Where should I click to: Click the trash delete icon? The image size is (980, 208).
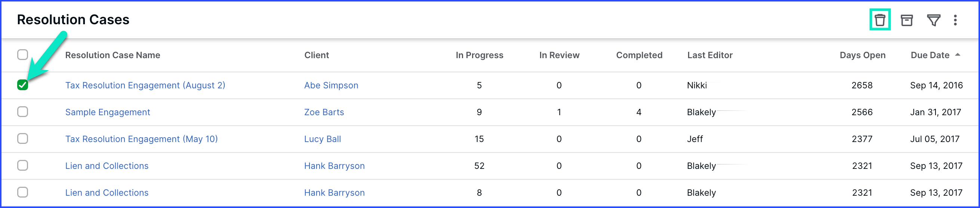point(879,20)
